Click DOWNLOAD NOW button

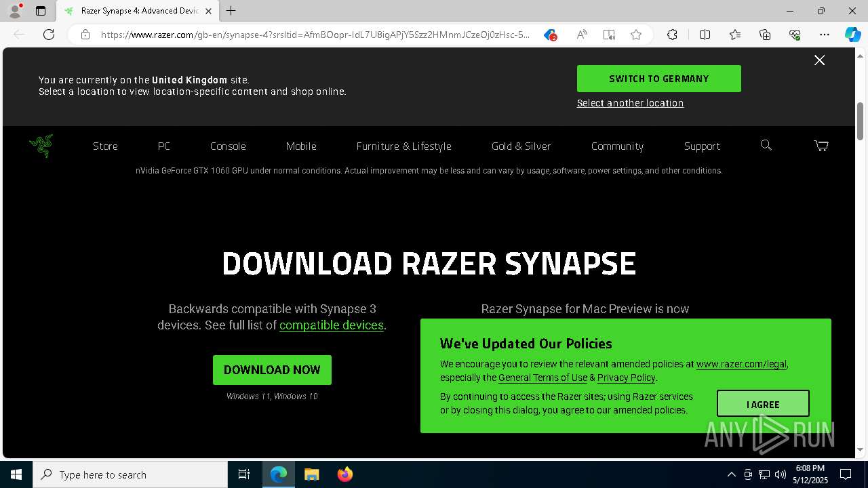coord(272,369)
